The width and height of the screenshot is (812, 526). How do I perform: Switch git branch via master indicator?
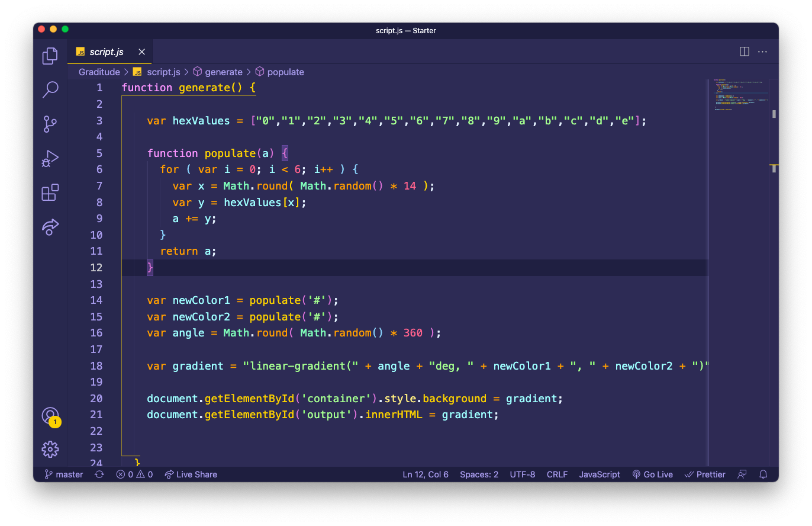[x=64, y=474]
